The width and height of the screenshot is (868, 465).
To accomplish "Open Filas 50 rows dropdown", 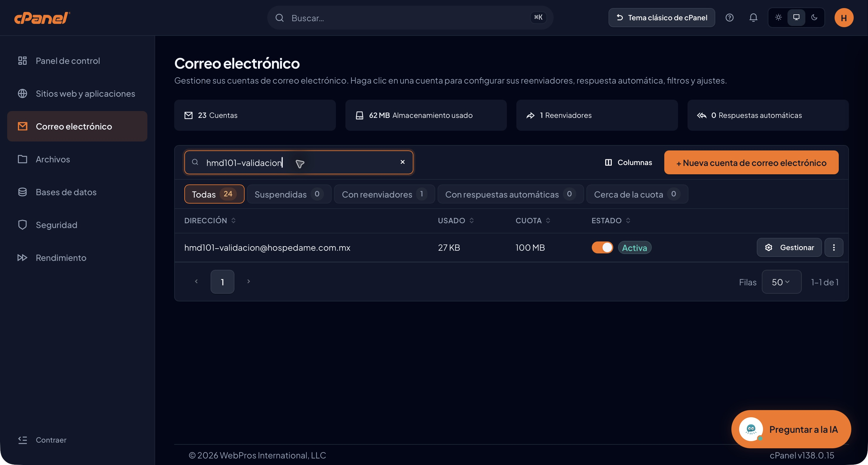I will point(781,282).
